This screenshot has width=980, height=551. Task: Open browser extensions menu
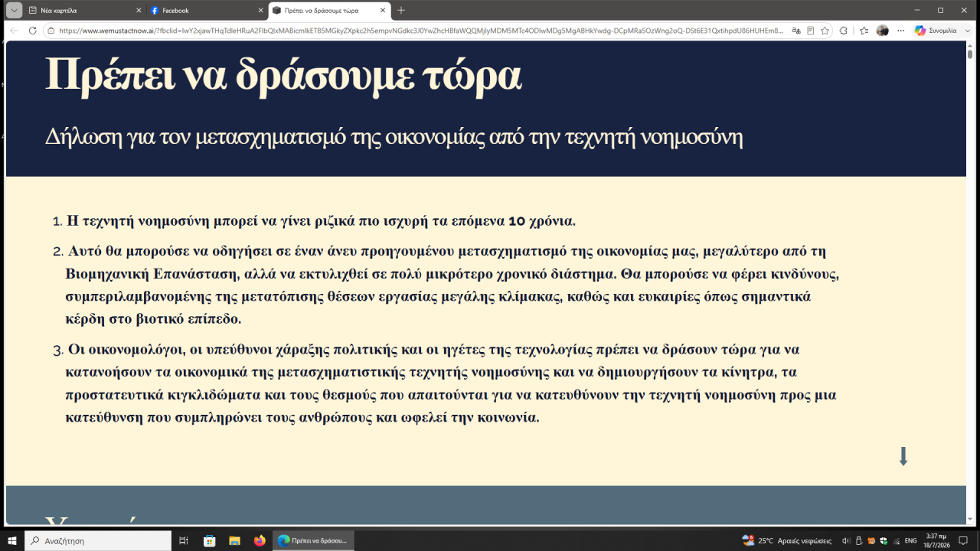(x=844, y=31)
